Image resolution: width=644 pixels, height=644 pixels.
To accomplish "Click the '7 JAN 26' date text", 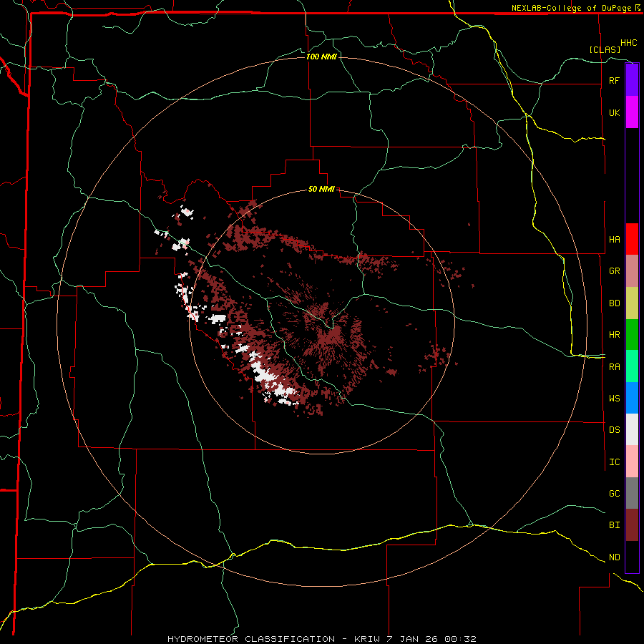I will click(x=413, y=639).
